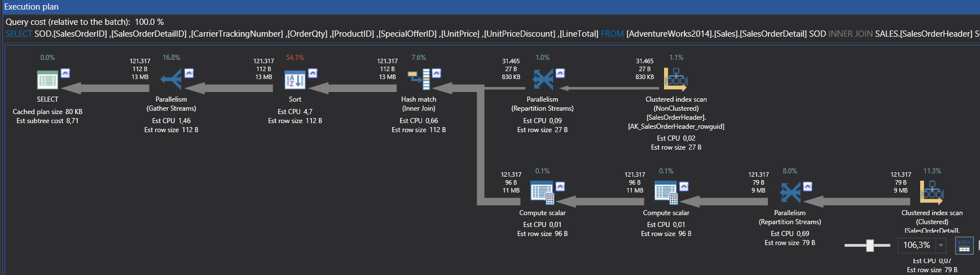Select the Repartition Streams icon at 1.0% cost
Screen dimensions: 980x275
coord(543,80)
